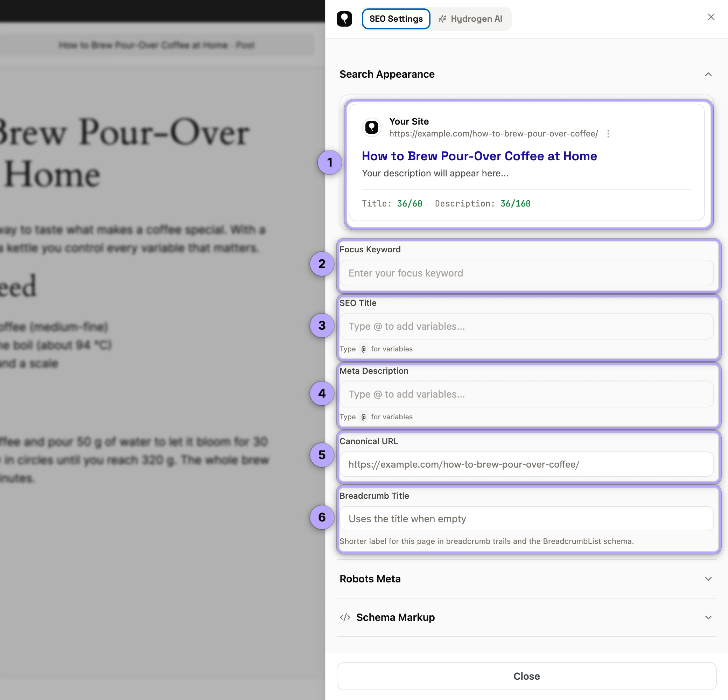Select the SEO Settings tab
Viewport: 728px width, 700px height.
pos(396,19)
